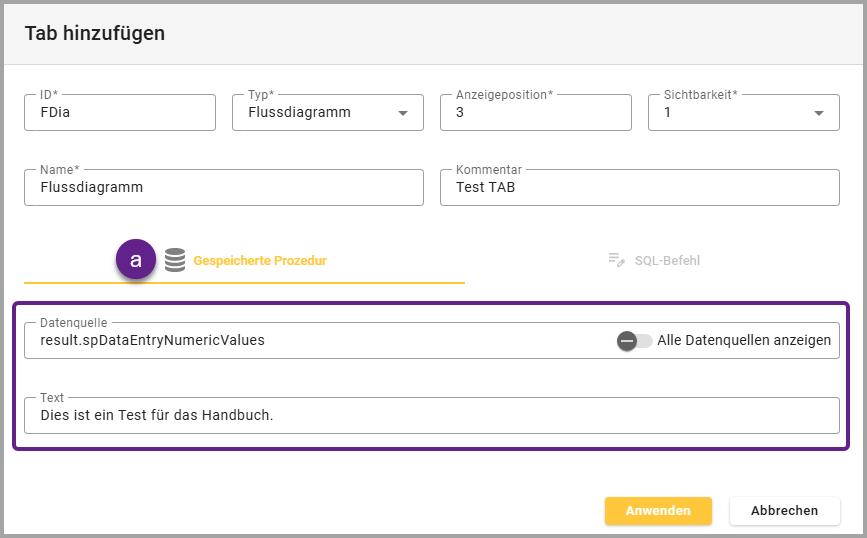Viewport: 867px width, 538px height.
Task: Click the SQL-Befehl edit list icon
Action: tap(616, 260)
